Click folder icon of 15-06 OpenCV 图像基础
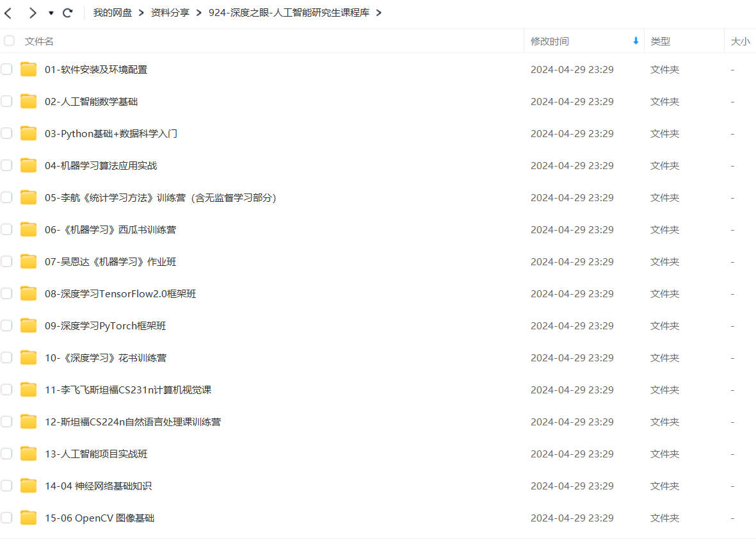The height and width of the screenshot is (542, 756). tap(28, 518)
